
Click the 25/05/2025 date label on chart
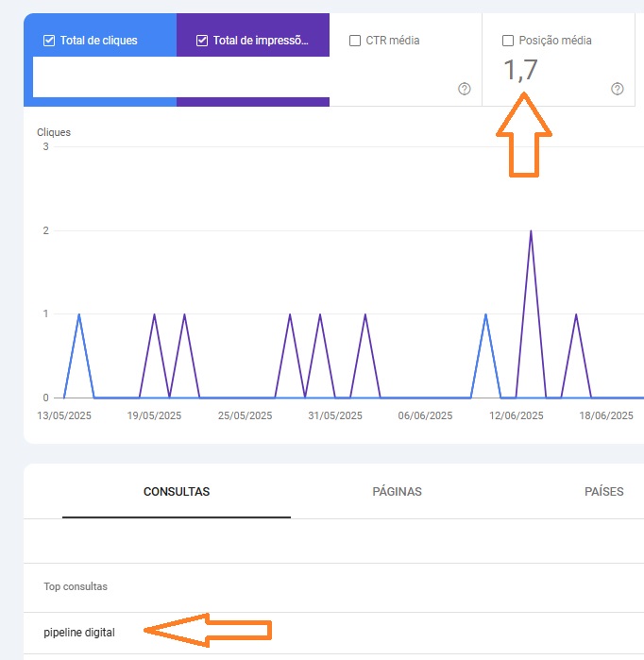point(245,415)
